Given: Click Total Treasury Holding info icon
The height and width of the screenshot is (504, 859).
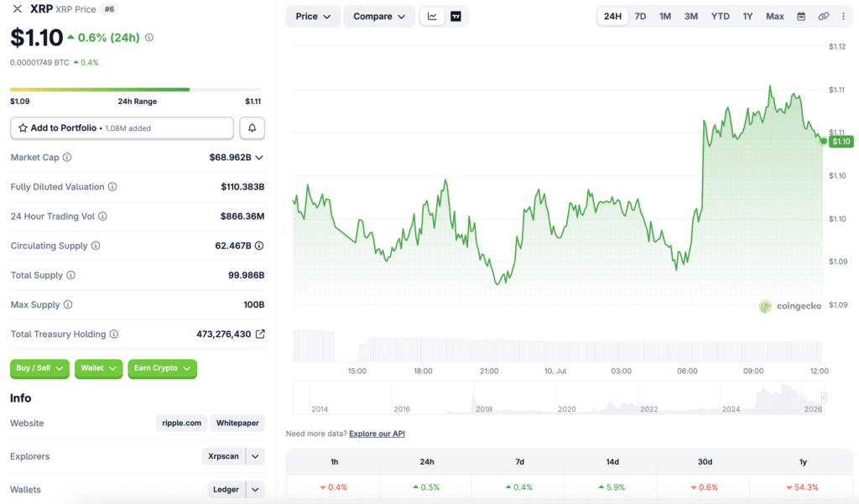Looking at the screenshot, I should click(114, 334).
